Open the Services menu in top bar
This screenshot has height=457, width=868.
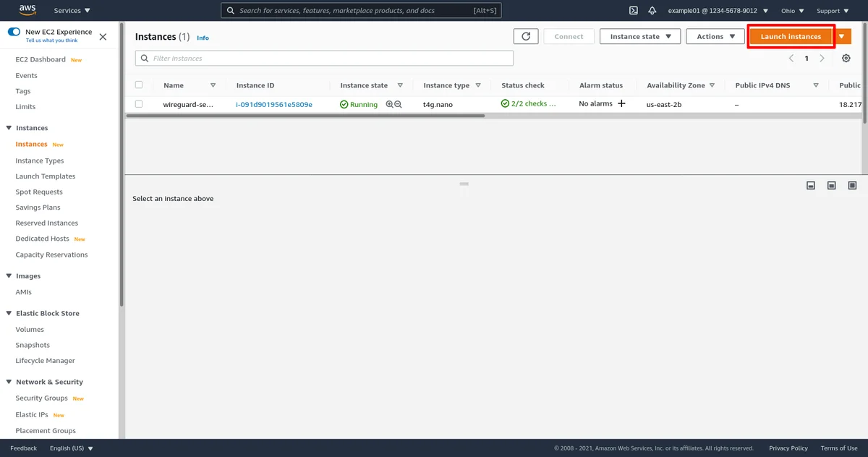point(72,11)
